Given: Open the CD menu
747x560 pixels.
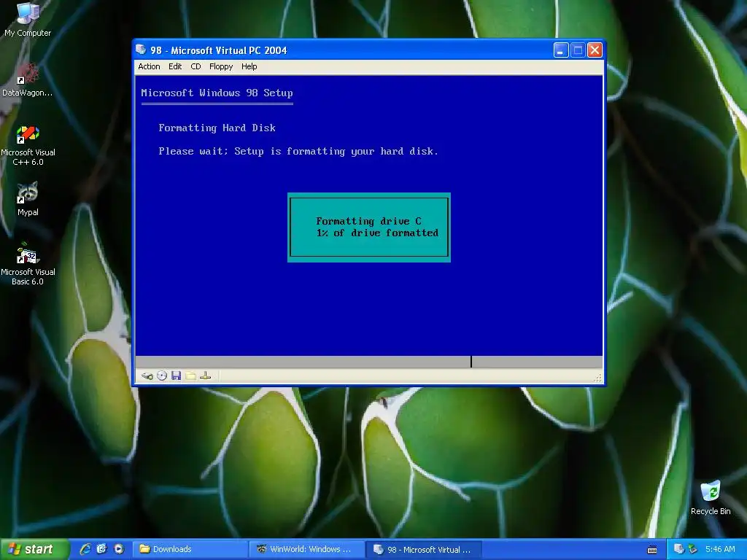Looking at the screenshot, I should click(x=196, y=66).
